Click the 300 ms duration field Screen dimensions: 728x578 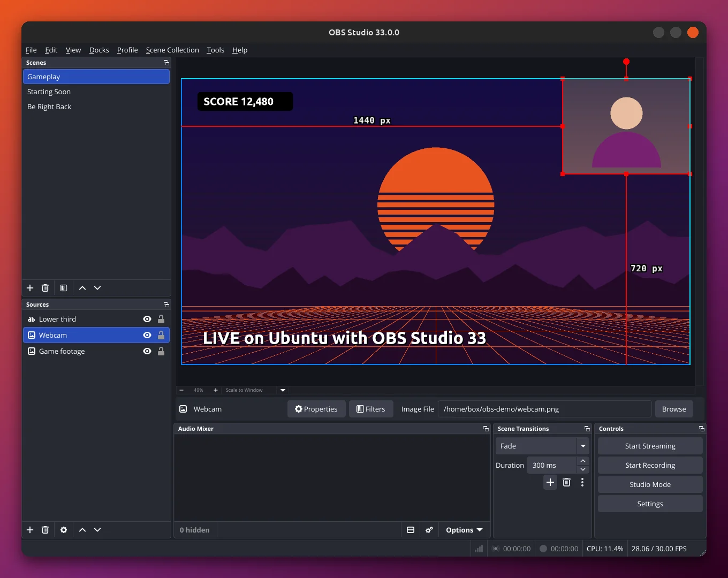point(552,465)
